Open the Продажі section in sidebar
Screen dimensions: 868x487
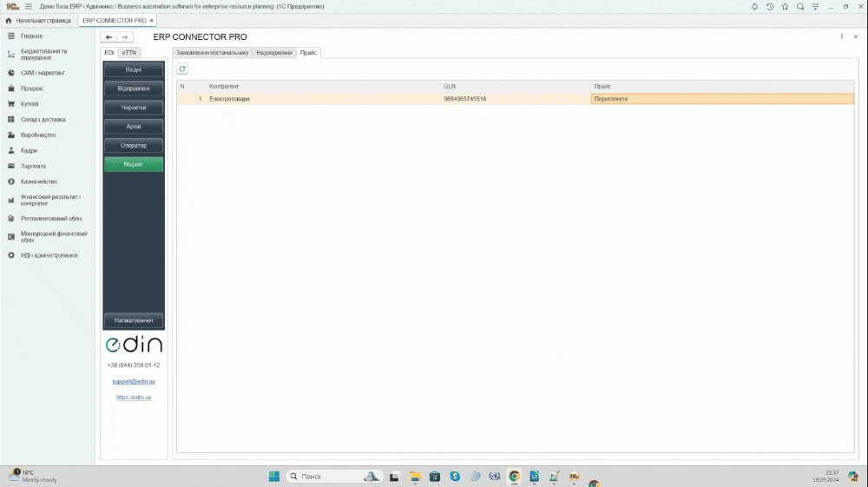tap(32, 89)
